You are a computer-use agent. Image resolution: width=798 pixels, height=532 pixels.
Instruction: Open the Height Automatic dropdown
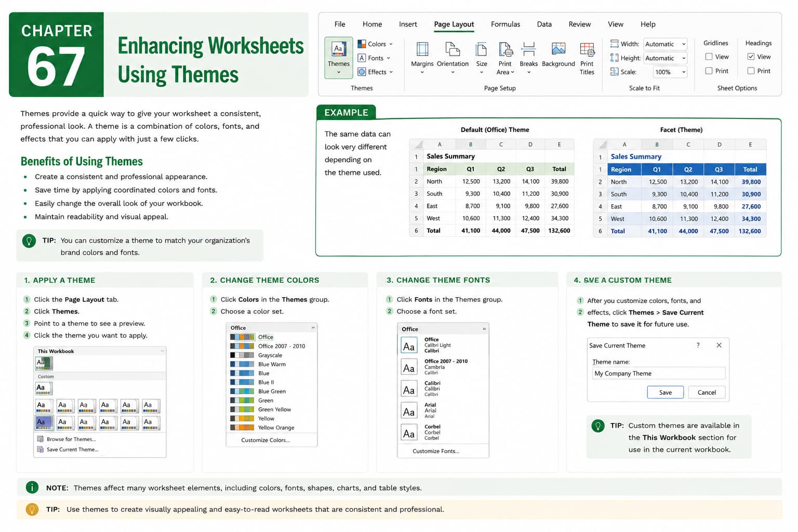click(684, 58)
